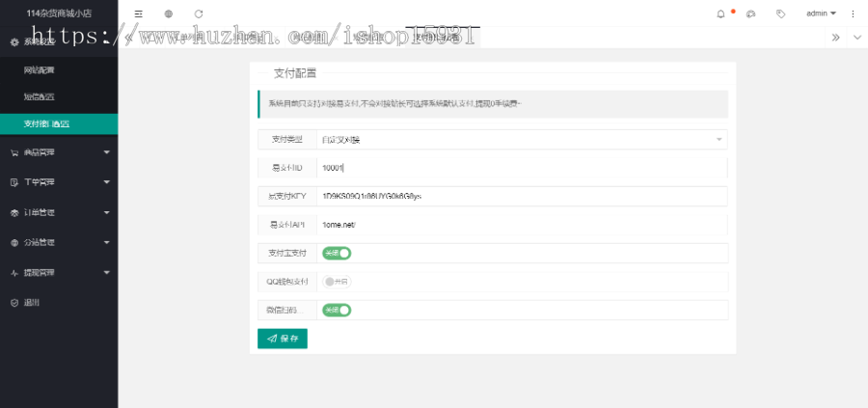Expand 分站管理 with its arrow
The width and height of the screenshot is (868, 408).
tap(107, 242)
